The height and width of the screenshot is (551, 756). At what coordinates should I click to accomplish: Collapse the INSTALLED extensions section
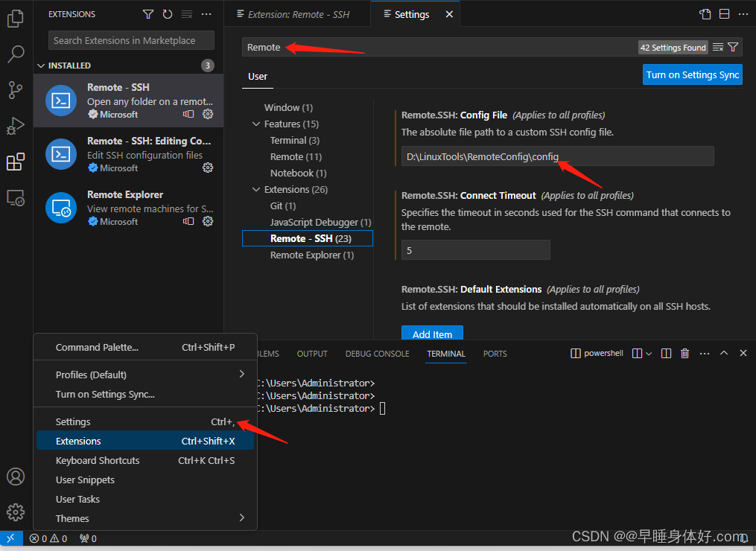point(42,66)
